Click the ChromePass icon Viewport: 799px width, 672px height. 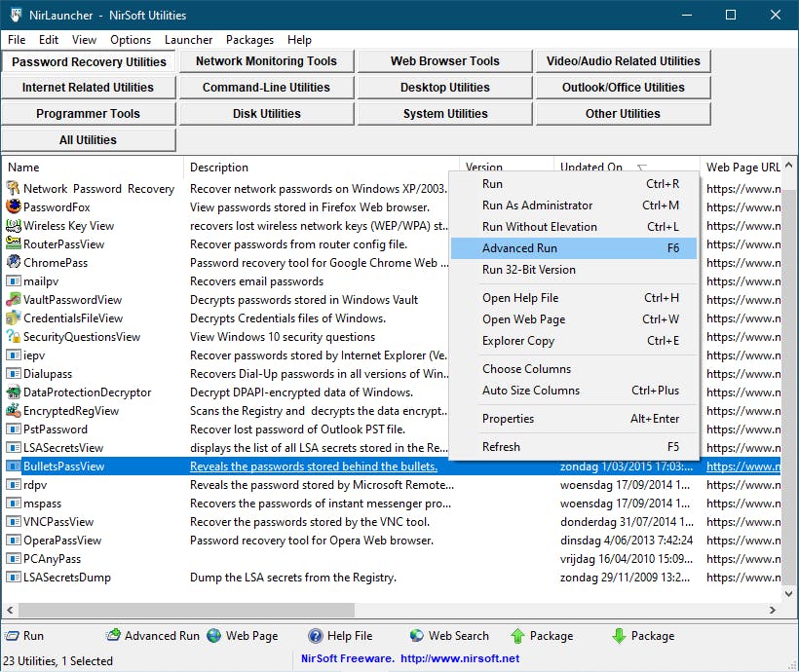click(x=14, y=262)
